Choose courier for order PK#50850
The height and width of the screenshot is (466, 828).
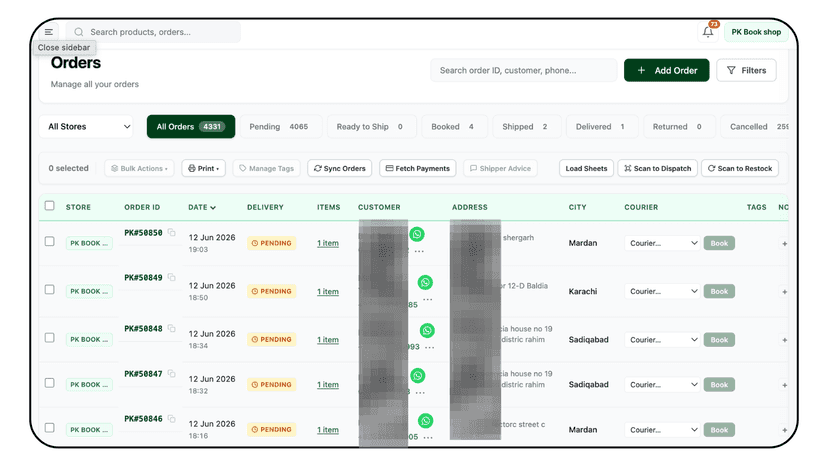click(x=662, y=244)
